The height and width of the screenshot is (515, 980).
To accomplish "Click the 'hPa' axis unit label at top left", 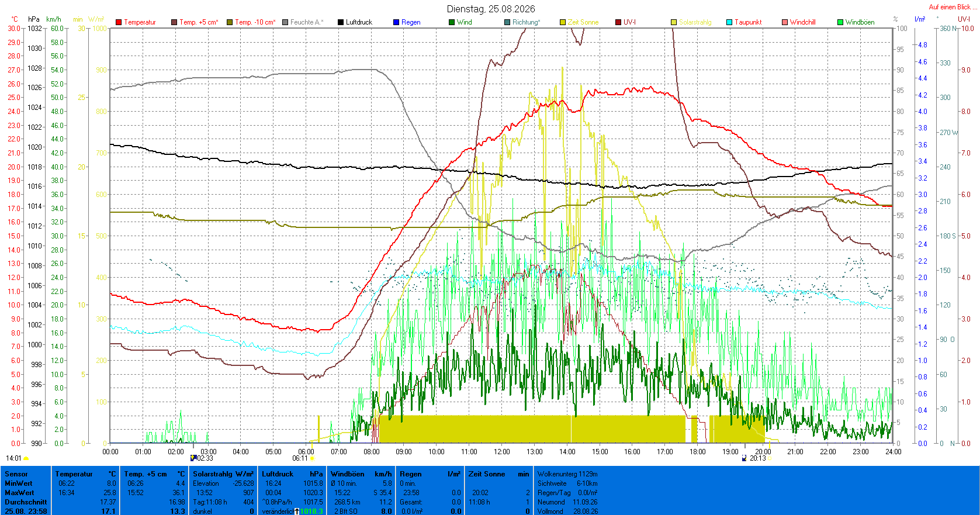I will coord(34,19).
